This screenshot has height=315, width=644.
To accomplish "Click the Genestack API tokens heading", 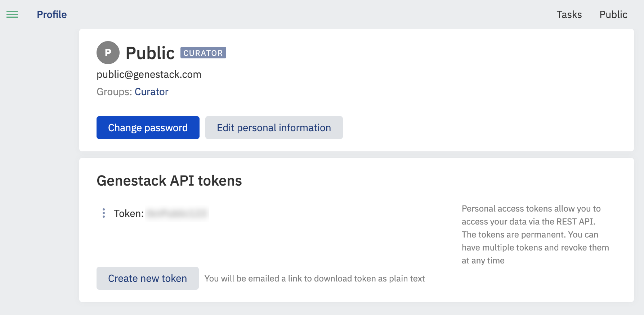I will pos(169,181).
